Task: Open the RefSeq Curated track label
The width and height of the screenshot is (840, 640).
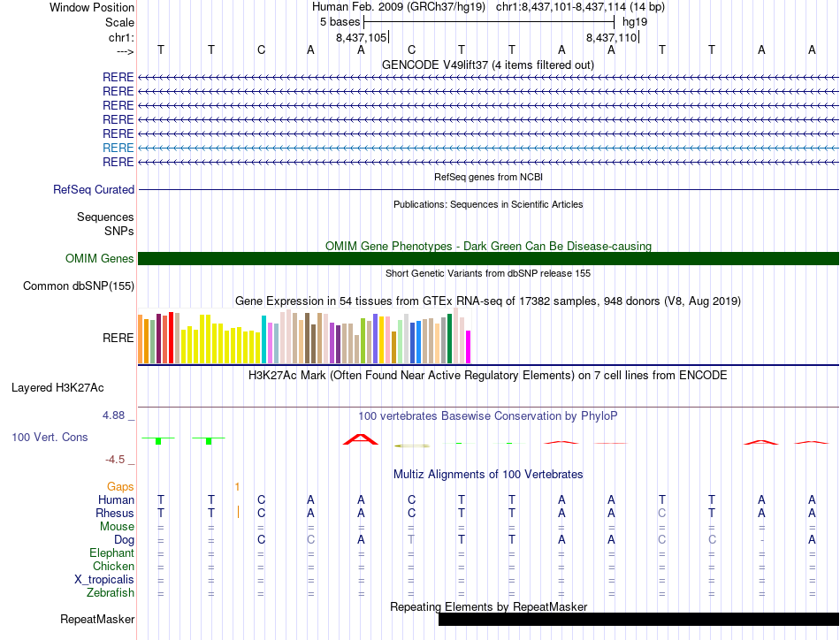Action: pos(94,189)
